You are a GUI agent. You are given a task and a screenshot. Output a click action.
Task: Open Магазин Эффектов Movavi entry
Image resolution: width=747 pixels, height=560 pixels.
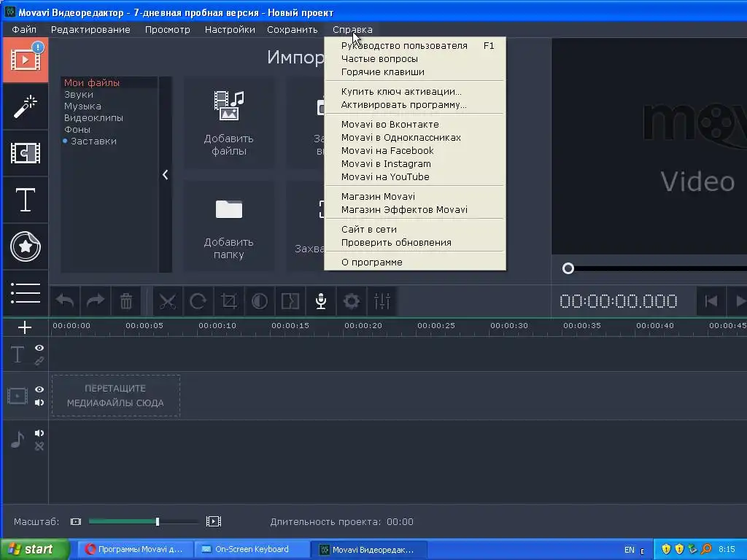(x=415, y=209)
